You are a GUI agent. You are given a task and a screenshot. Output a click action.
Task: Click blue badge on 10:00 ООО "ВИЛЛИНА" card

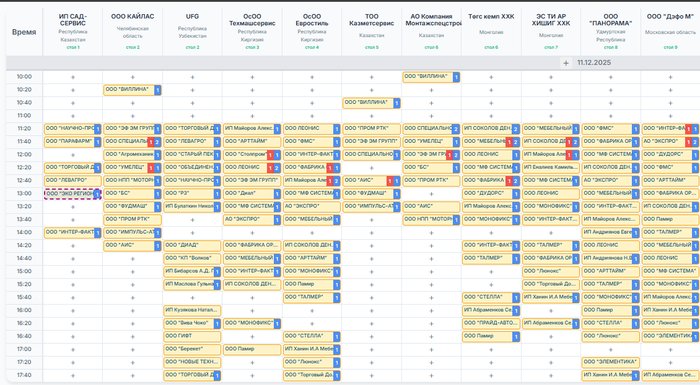[456, 77]
